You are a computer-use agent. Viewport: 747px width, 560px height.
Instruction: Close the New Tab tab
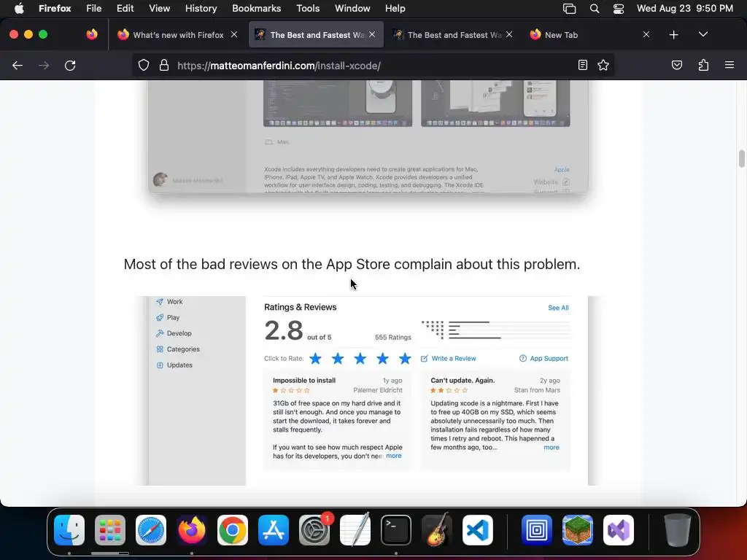pyautogui.click(x=646, y=35)
